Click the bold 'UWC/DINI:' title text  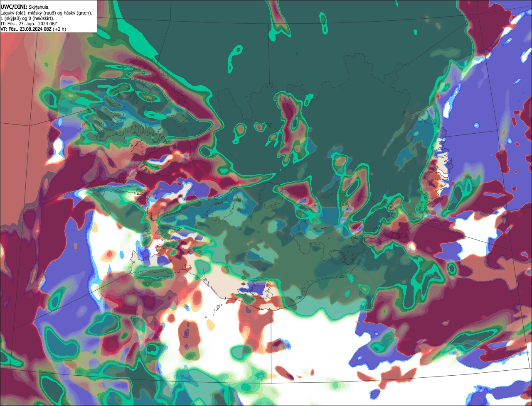click(x=14, y=7)
